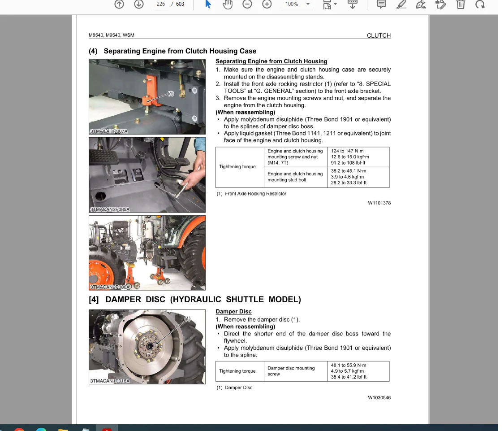The height and width of the screenshot is (431, 504).
Task: Zoom in with the plus button
Action: click(x=267, y=4)
